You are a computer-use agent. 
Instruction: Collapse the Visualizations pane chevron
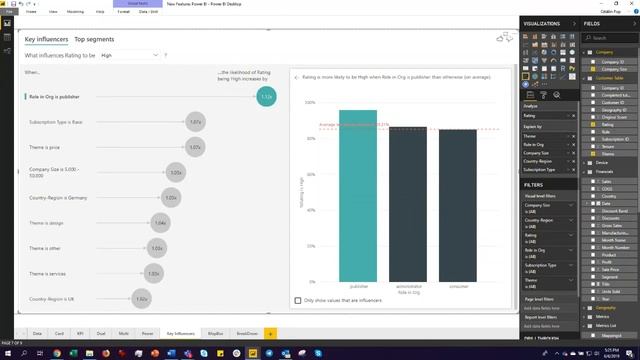click(x=574, y=24)
